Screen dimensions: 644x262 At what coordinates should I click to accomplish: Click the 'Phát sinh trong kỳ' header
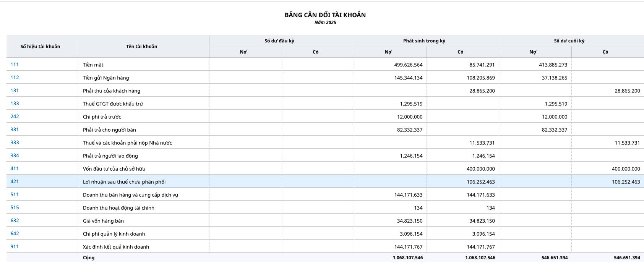click(424, 41)
